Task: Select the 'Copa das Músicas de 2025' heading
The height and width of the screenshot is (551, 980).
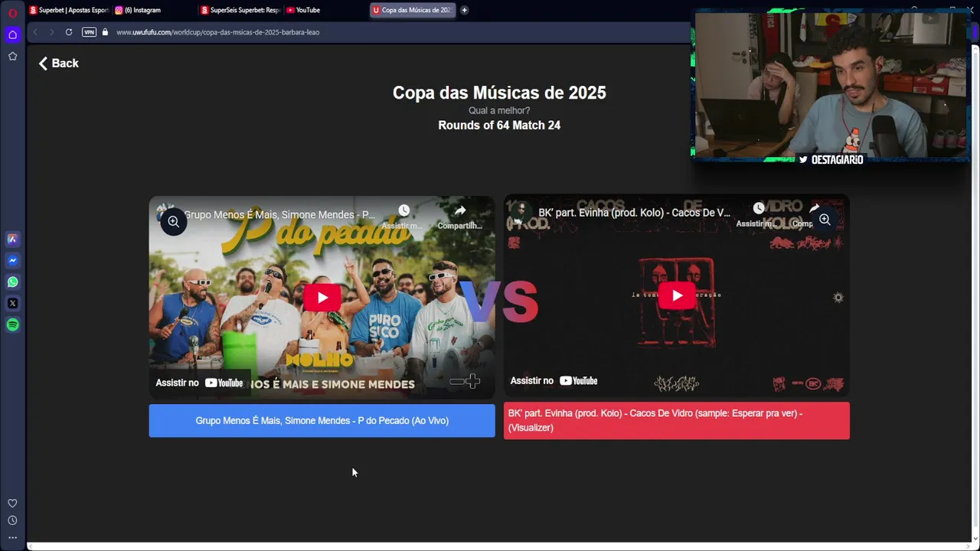Action: pyautogui.click(x=499, y=93)
